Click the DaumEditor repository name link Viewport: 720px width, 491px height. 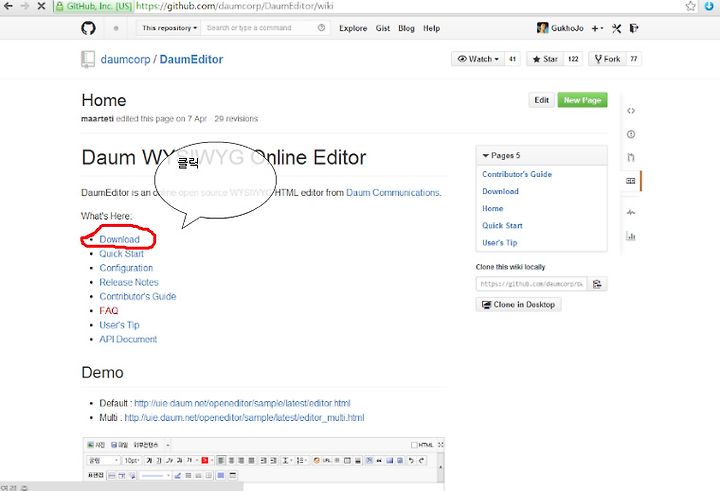point(191,59)
